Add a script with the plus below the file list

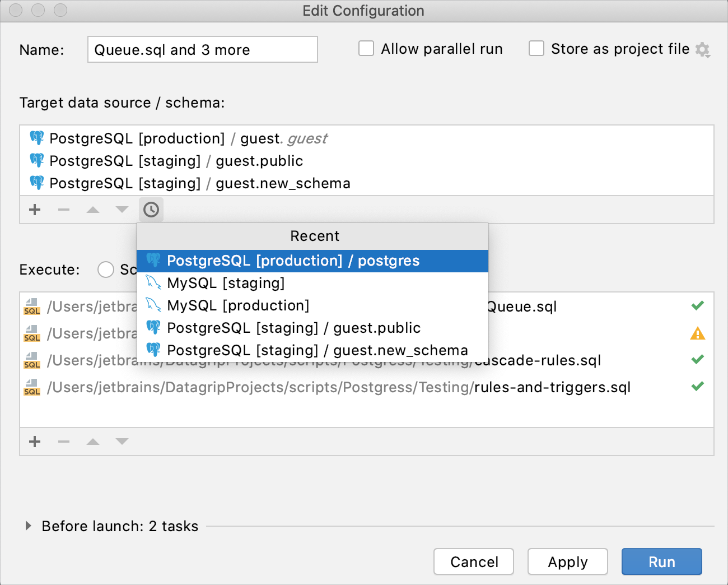(34, 441)
